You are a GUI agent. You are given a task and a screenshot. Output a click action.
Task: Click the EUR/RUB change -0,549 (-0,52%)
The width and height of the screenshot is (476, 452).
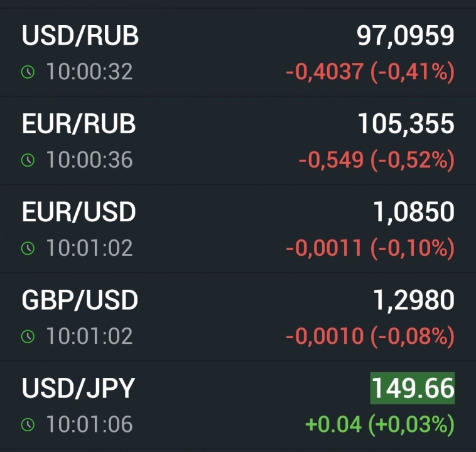[376, 160]
